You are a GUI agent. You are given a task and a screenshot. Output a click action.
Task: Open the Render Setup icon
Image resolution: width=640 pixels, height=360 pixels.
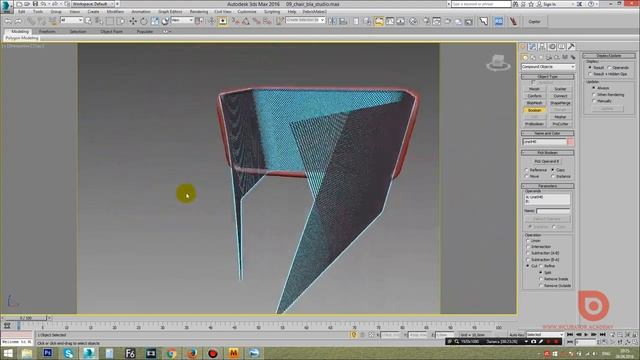click(x=427, y=21)
